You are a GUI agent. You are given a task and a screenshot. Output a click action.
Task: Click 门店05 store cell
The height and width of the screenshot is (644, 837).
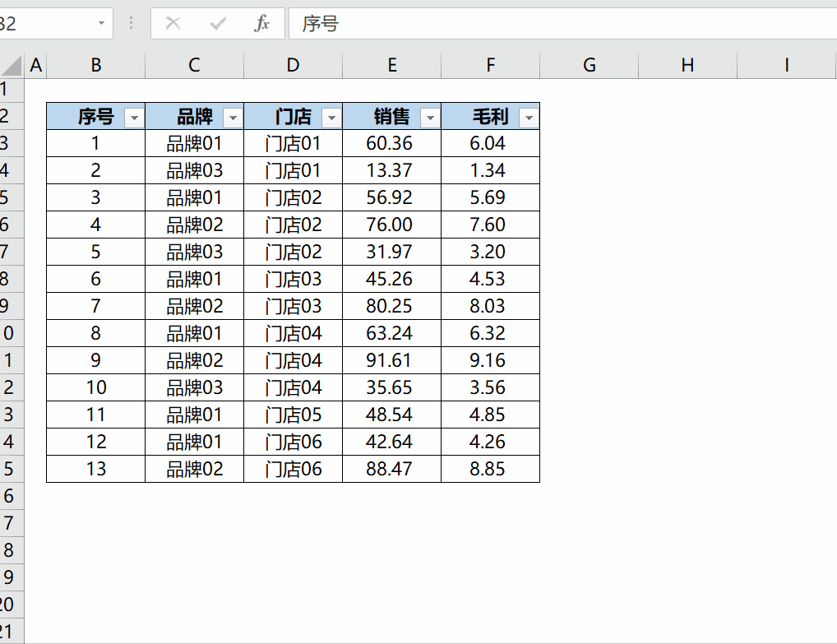[293, 415]
